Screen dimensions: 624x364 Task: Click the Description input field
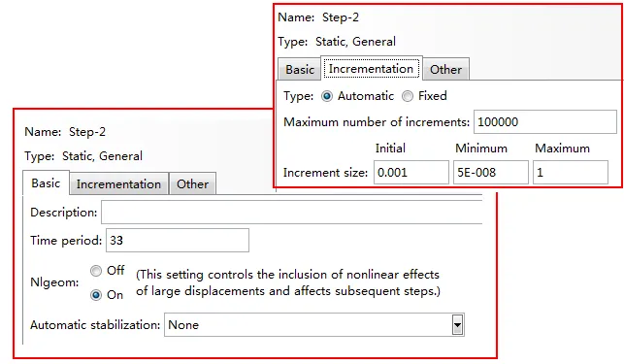click(292, 213)
